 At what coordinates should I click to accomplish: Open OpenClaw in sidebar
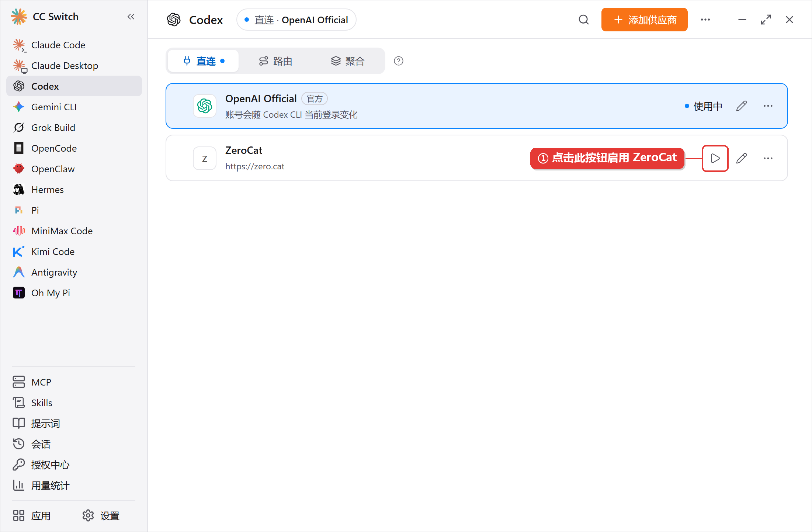74,169
